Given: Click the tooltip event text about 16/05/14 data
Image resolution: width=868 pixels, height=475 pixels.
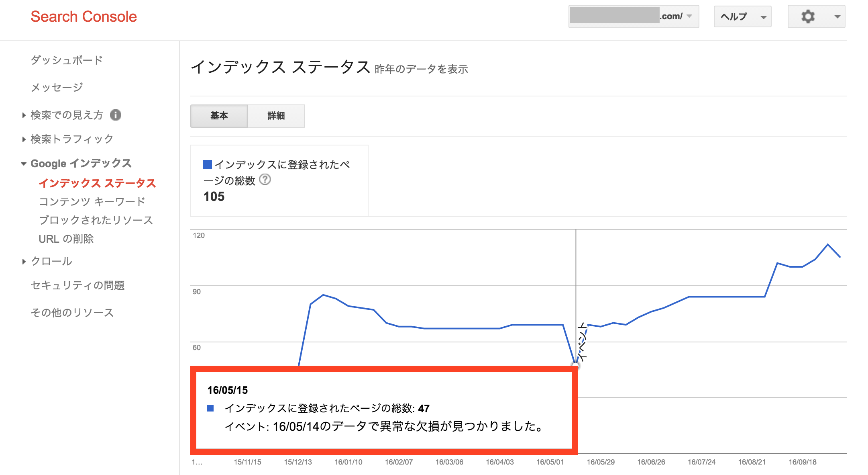Looking at the screenshot, I should coord(385,426).
